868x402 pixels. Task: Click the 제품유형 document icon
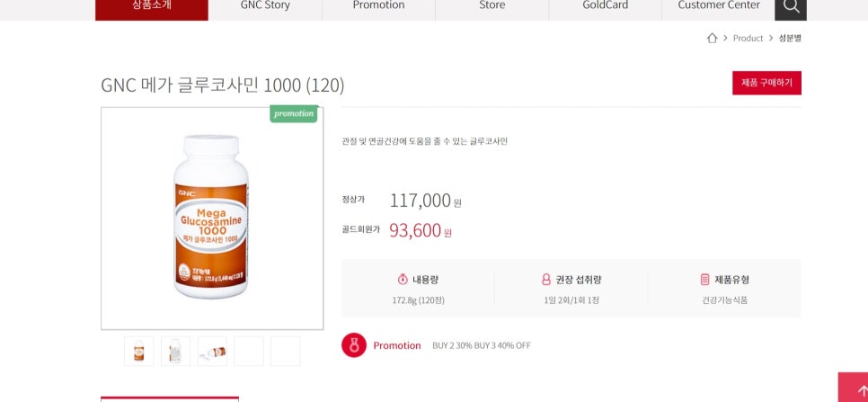pos(705,280)
